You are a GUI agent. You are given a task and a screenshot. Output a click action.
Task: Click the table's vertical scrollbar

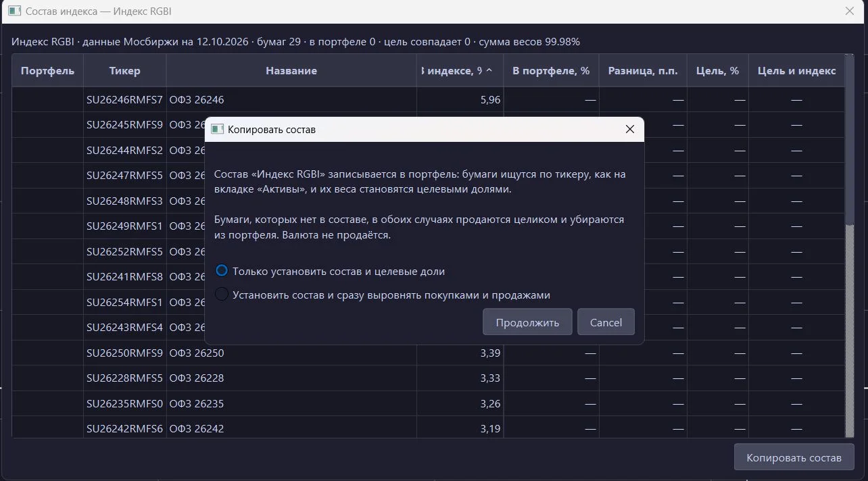click(850, 246)
